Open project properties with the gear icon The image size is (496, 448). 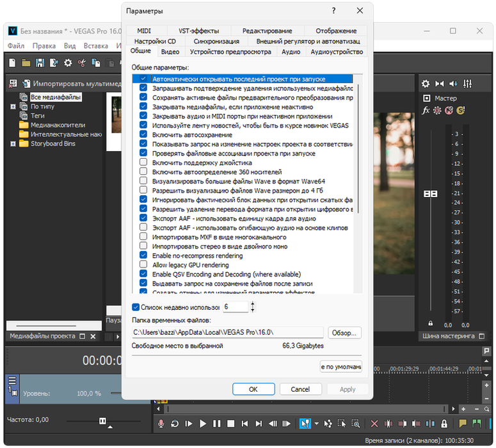[x=68, y=63]
